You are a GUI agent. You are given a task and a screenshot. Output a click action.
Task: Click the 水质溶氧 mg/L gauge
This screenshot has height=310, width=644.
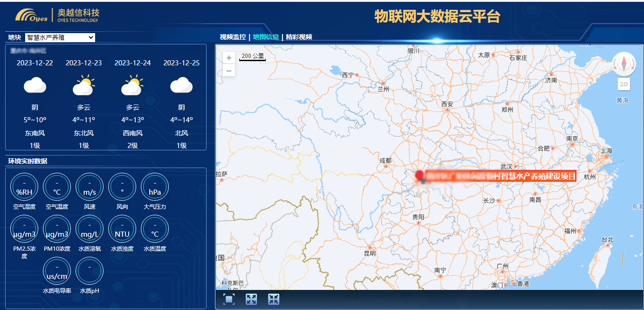pyautogui.click(x=90, y=229)
